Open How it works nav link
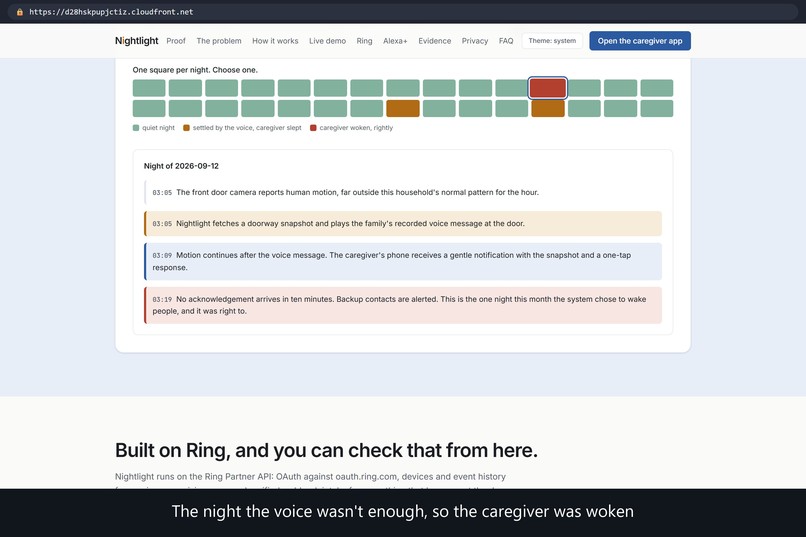Viewport: 806px width, 537px height. click(x=275, y=41)
